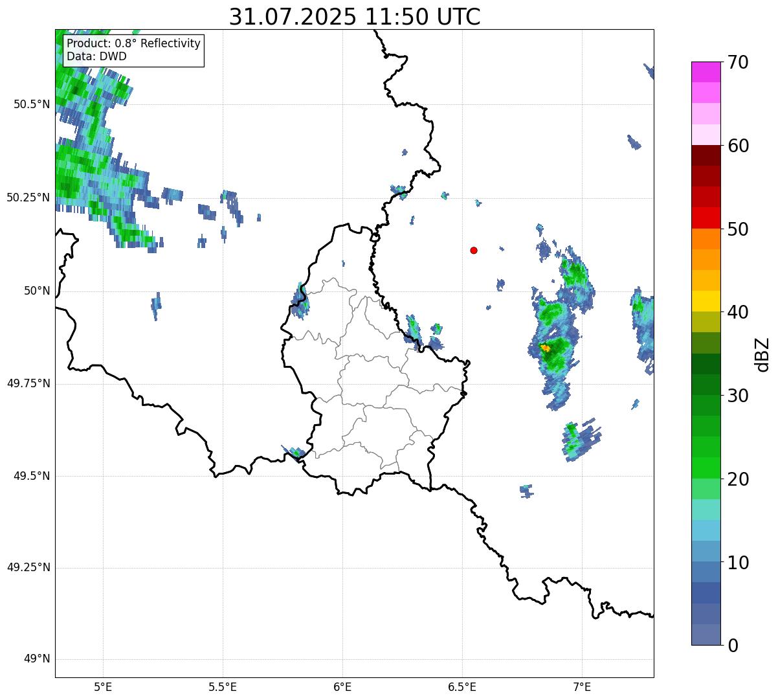
Task: Click the latitude label "49.5°N"
Action: pos(32,476)
